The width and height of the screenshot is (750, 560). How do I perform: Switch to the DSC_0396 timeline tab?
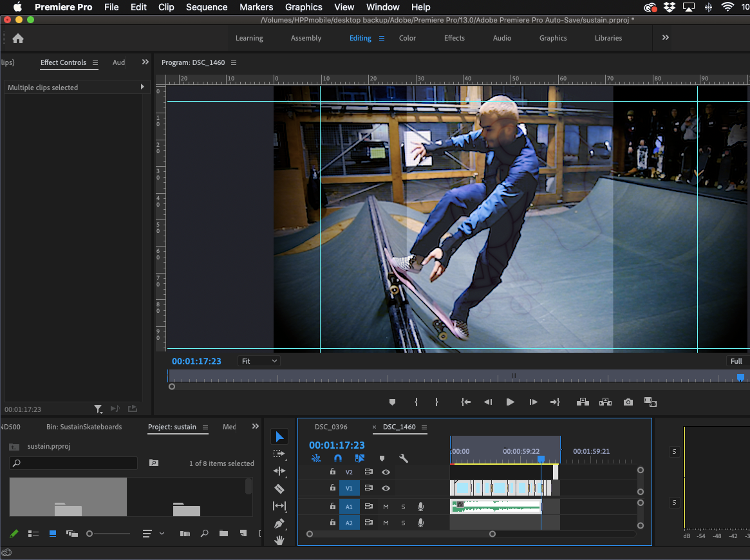(331, 427)
